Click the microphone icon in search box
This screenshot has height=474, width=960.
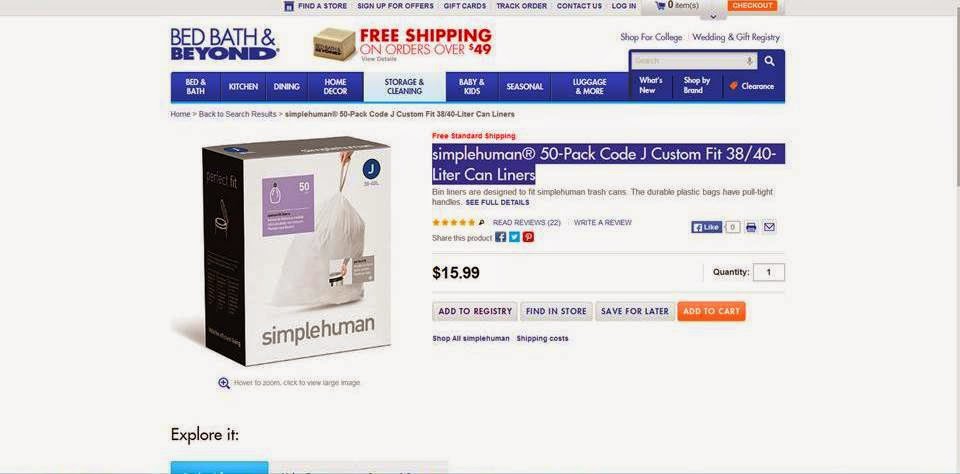click(749, 61)
